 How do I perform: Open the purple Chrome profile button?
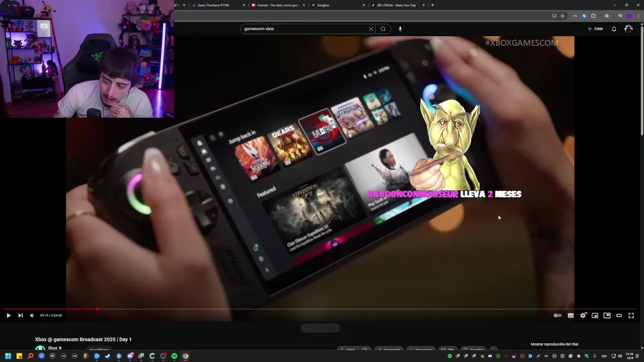[x=629, y=16]
